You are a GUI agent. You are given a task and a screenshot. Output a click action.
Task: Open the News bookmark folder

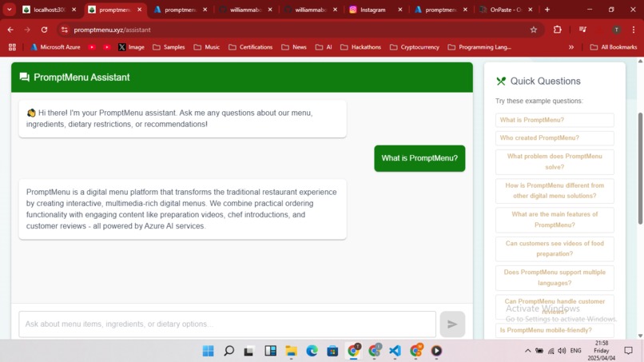click(294, 47)
